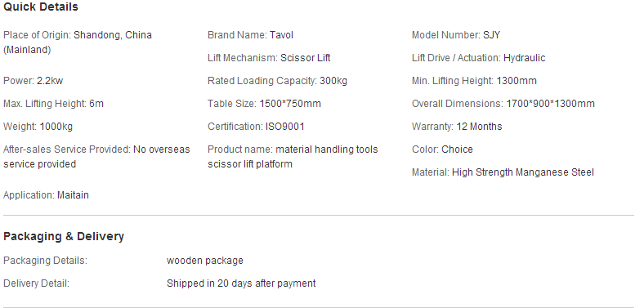644x308 pixels.
Task: Click Lift Mechanism Scissor Lift value
Action: 305,58
